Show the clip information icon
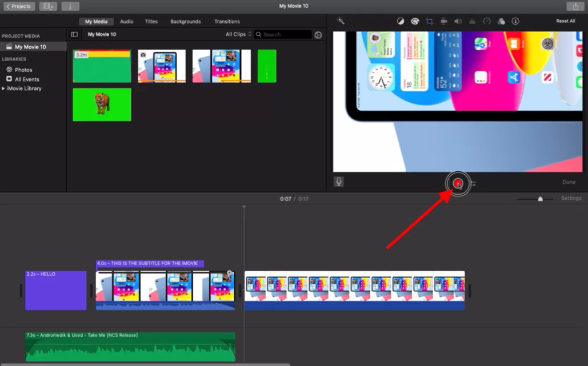Viewport: 588px width, 366px height. click(x=515, y=21)
